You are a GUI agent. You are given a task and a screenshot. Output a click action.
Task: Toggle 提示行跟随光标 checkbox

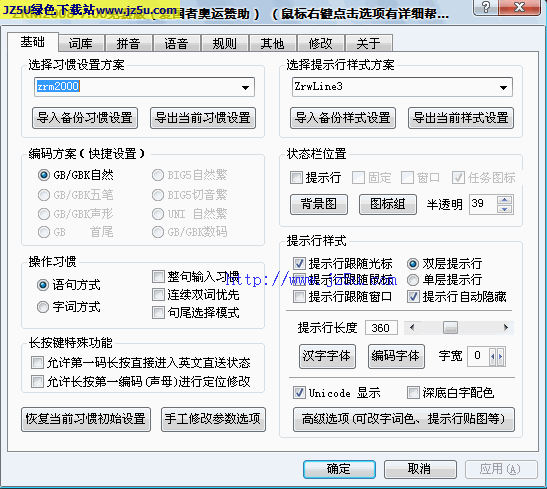tap(299, 263)
